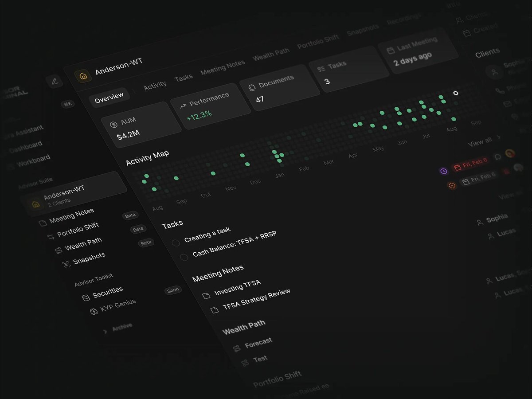This screenshot has width=532, height=399.
Task: Click the home icon beside Anderson-WT header
Action: [x=83, y=76]
